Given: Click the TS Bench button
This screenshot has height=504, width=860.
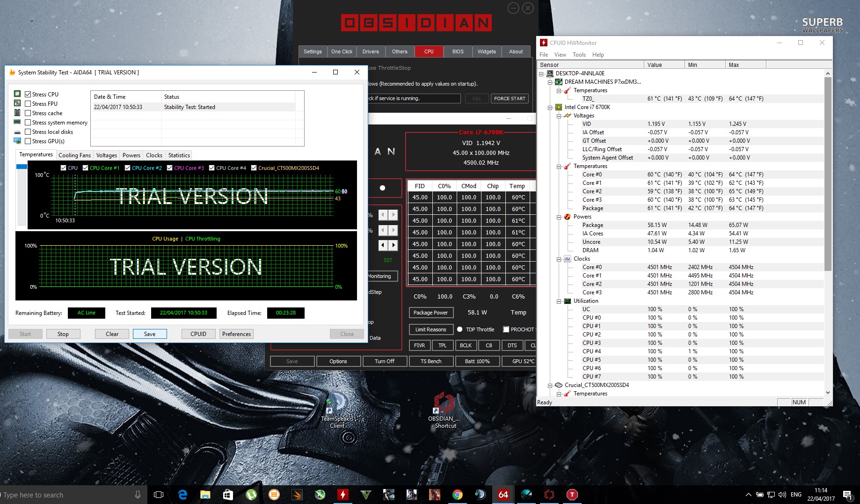Looking at the screenshot, I should click(431, 361).
